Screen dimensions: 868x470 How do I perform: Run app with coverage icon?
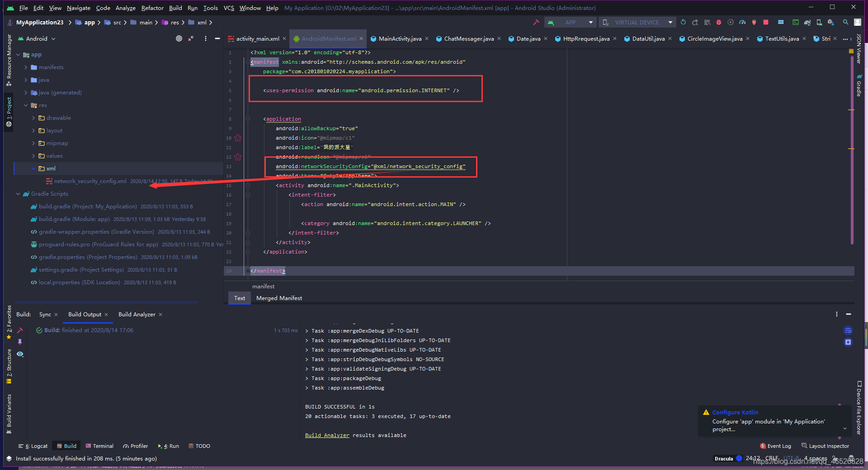point(731,22)
